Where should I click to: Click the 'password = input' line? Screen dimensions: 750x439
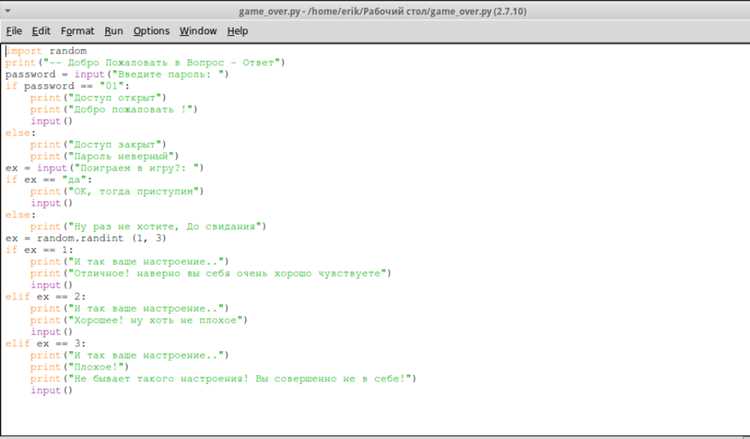[x=117, y=75]
